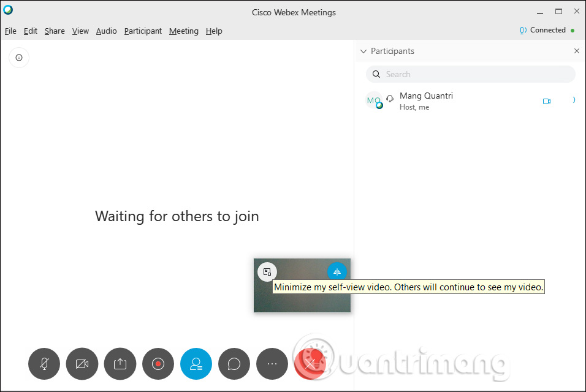
Task: Click Mang Quantri's video camera icon
Action: coord(547,101)
